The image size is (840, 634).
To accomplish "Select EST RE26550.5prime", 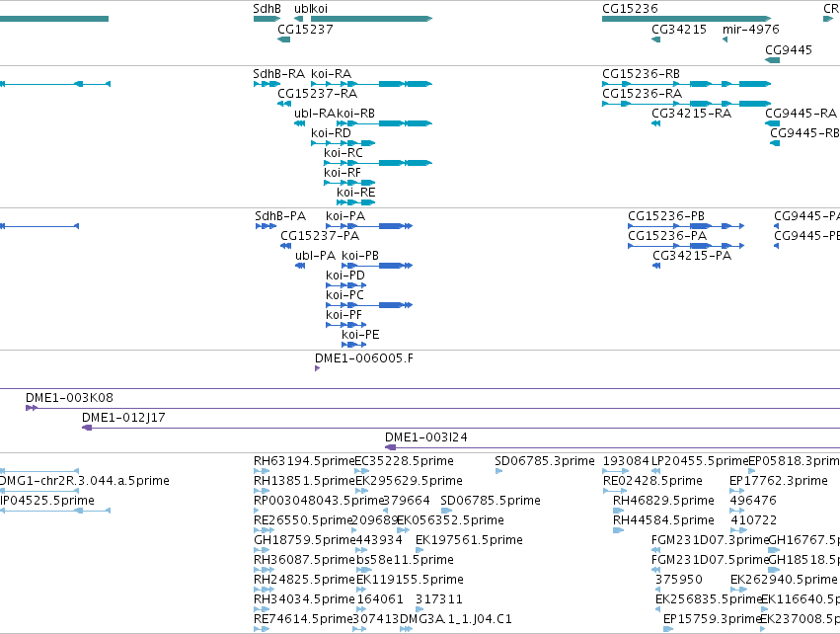I will [x=264, y=530].
